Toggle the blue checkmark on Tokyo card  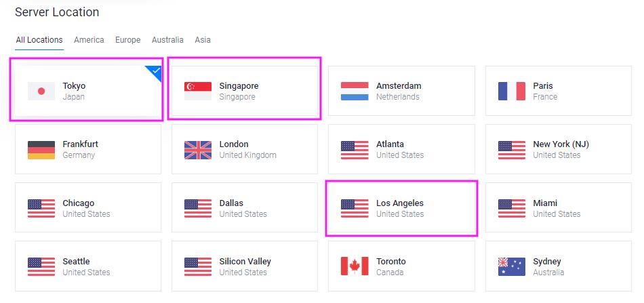(156, 70)
